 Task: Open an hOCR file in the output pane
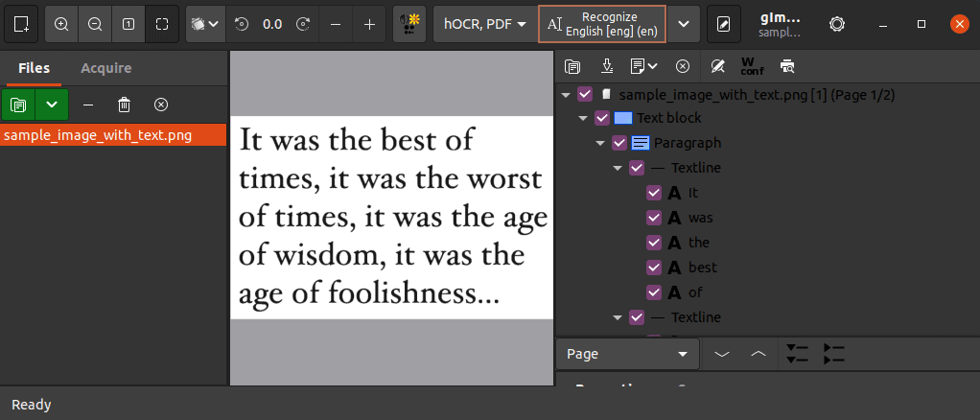coord(572,66)
